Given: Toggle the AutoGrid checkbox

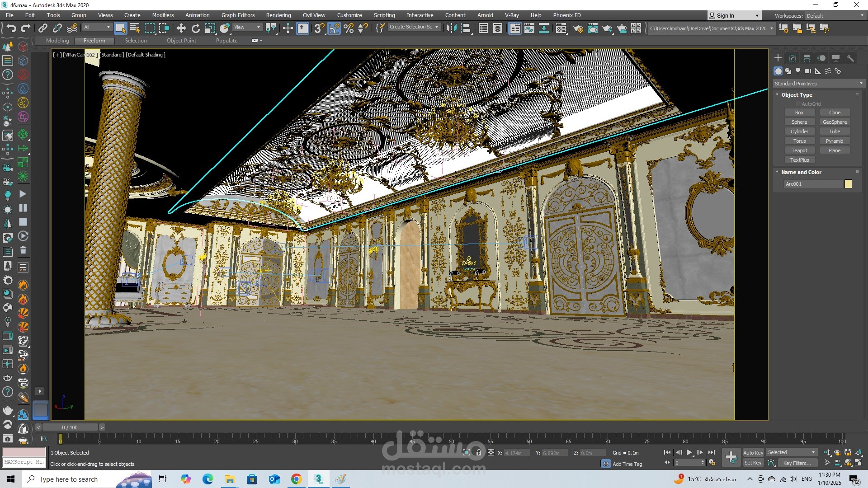Looking at the screenshot, I should point(798,104).
